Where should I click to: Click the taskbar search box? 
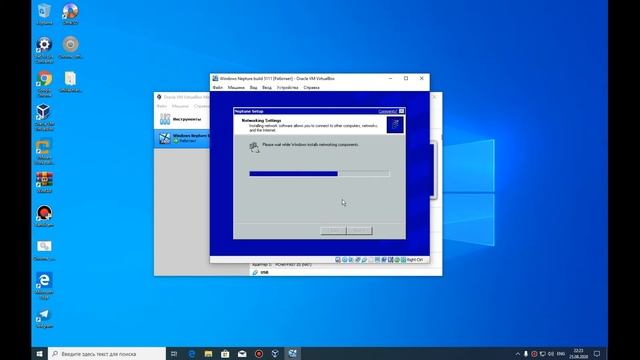pos(107,353)
